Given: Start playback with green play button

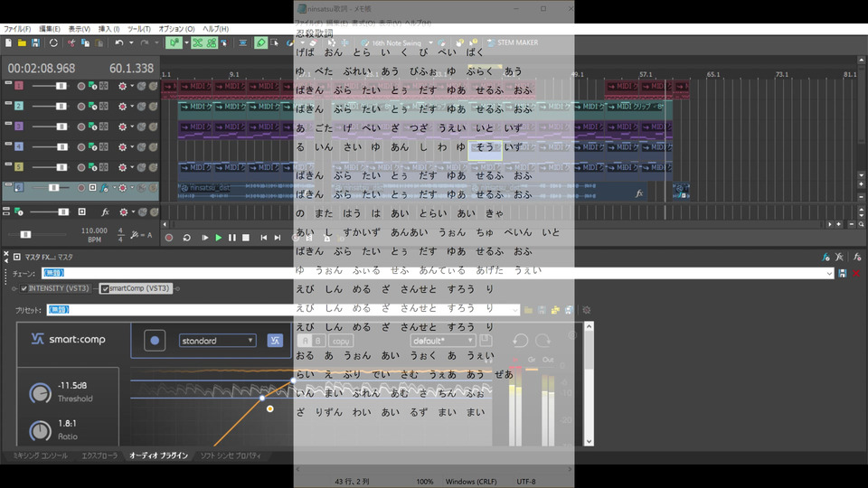Looking at the screenshot, I should (x=218, y=238).
